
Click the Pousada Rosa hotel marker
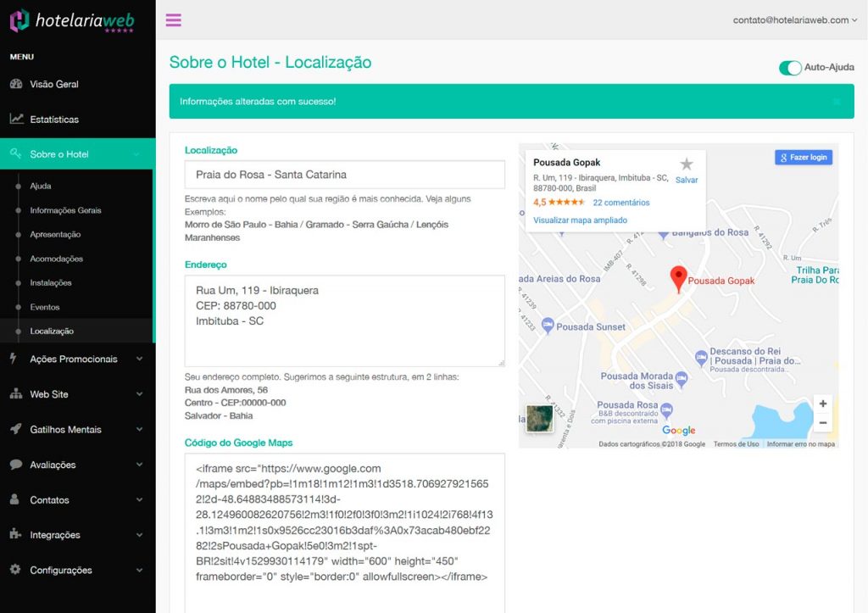[666, 410]
